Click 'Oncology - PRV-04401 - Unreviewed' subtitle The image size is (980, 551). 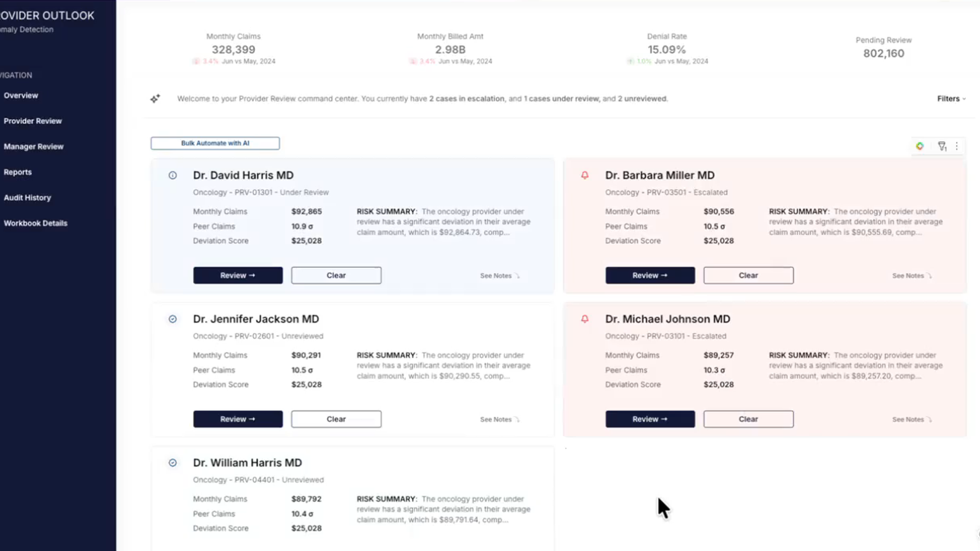point(258,480)
